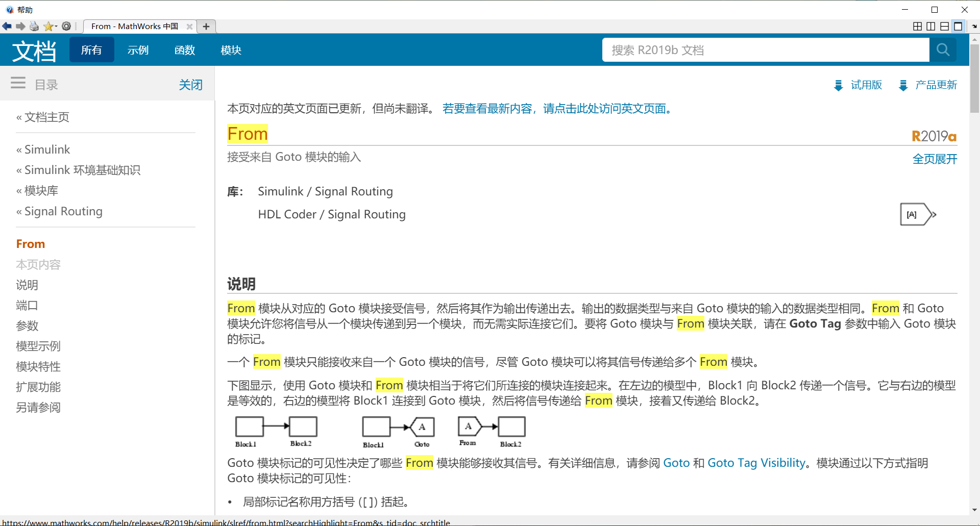Switch to the single-document layout

coord(958,27)
